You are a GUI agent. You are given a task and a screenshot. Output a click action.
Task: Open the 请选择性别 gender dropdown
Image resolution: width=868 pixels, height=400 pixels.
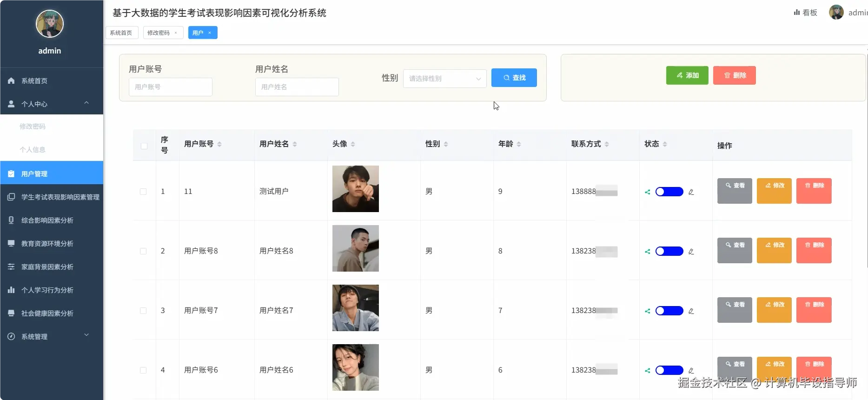pos(444,79)
